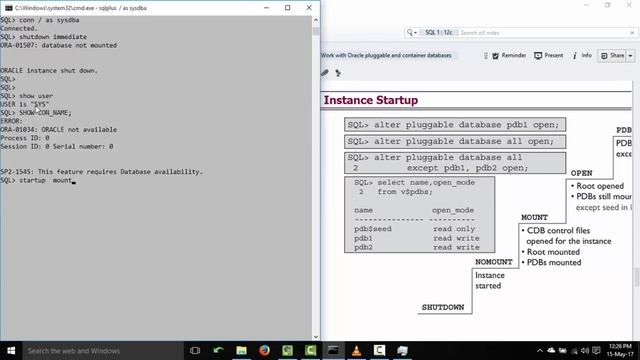Image resolution: width=640 pixels, height=360 pixels.
Task: Open the white C recorder taskbar icon
Action: coord(379,351)
